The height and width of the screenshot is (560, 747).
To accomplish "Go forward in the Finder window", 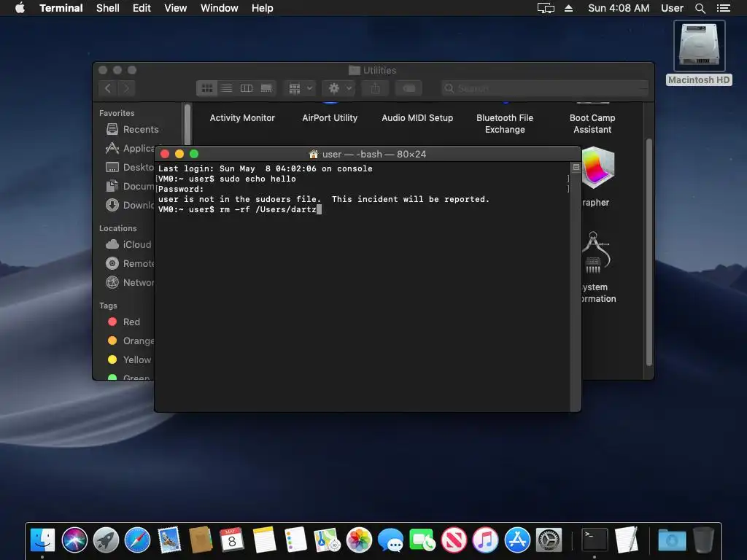I will pos(126,88).
